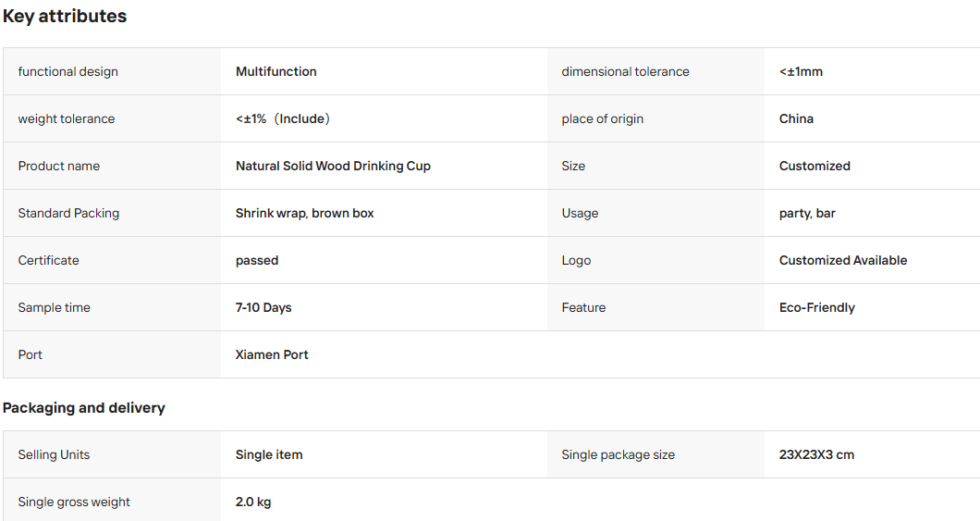This screenshot has height=521, width=980.
Task: Click the Natural Solid Wood Drinking Cup value
Action: (x=333, y=166)
